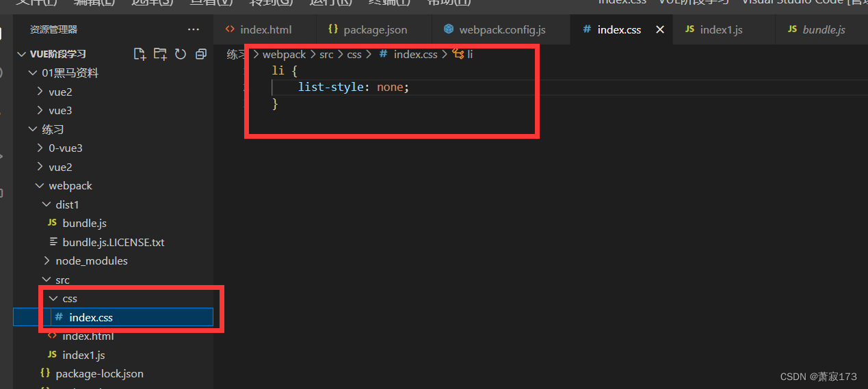Click the li selector in code

(277, 70)
